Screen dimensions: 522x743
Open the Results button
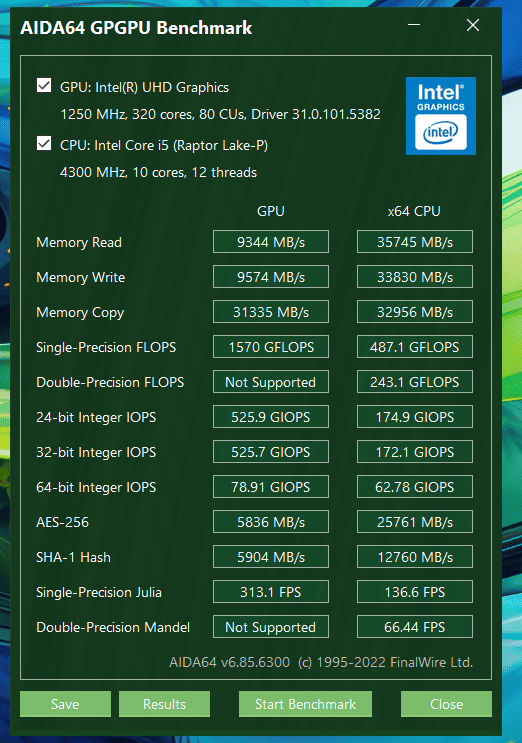[164, 704]
